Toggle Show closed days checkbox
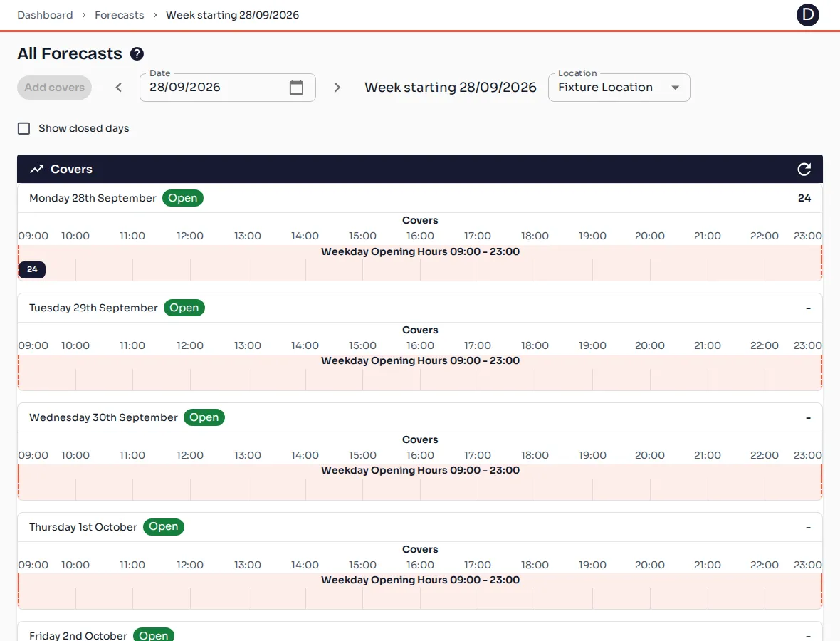This screenshot has height=641, width=840. point(23,129)
